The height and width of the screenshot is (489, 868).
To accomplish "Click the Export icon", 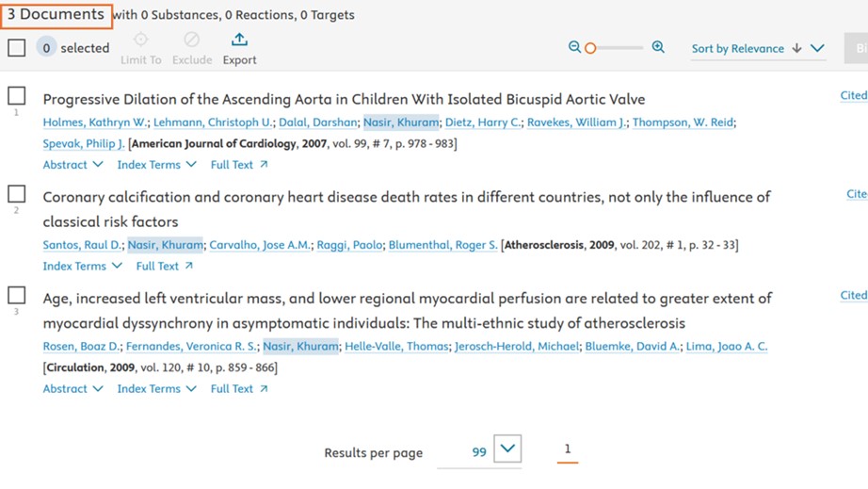I will pos(239,40).
